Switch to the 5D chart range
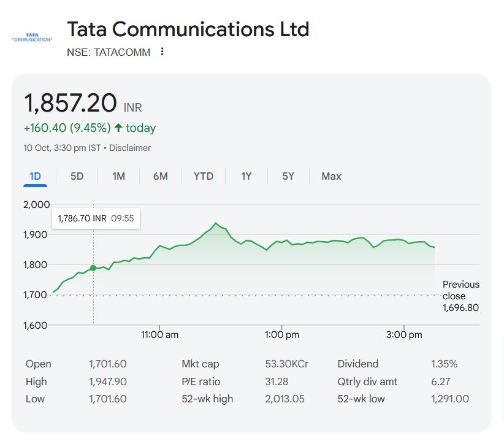This screenshot has height=441, width=504. [77, 176]
